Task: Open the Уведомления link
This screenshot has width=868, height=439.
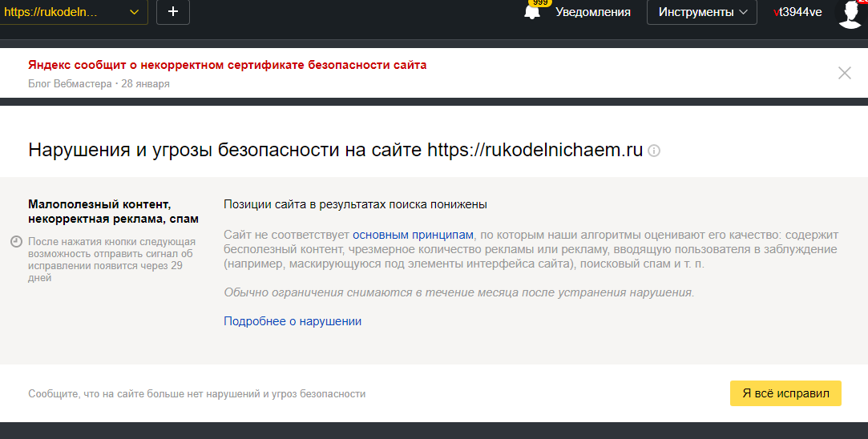Action: [593, 12]
